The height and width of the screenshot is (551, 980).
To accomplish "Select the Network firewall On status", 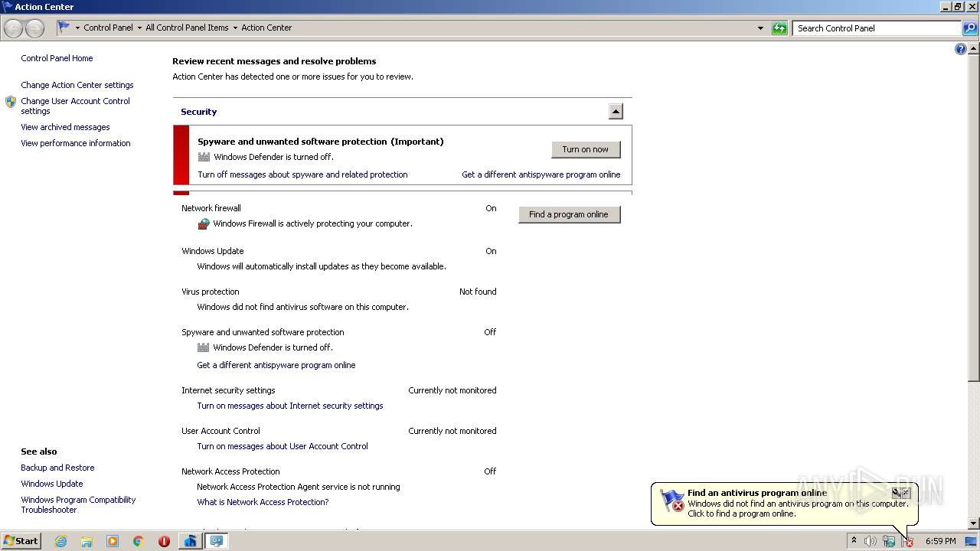I will pyautogui.click(x=491, y=208).
